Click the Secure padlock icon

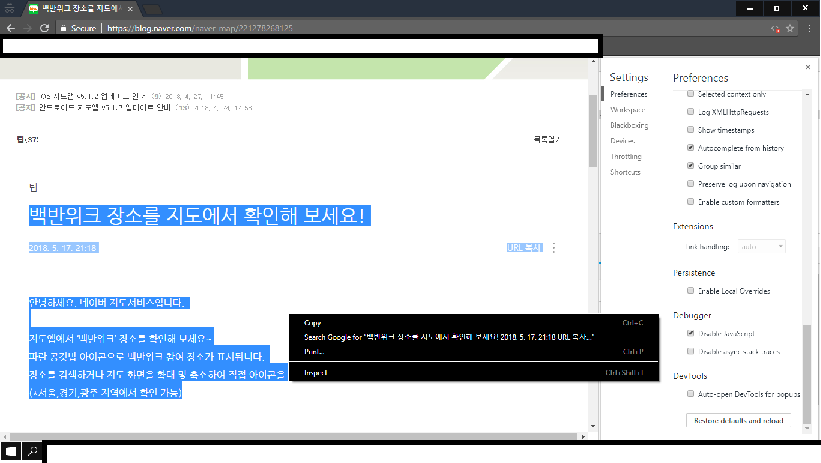click(x=63, y=28)
